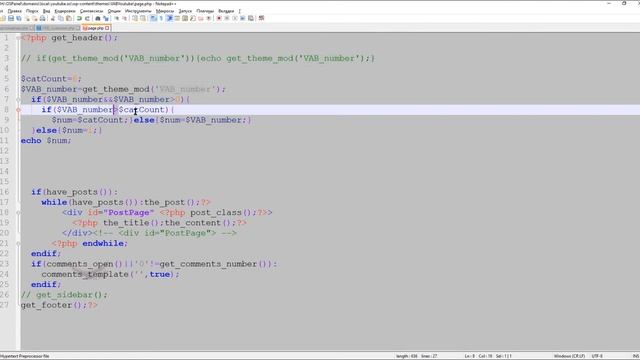Click 'Hypertext Preprocessor file' status label

24,356
